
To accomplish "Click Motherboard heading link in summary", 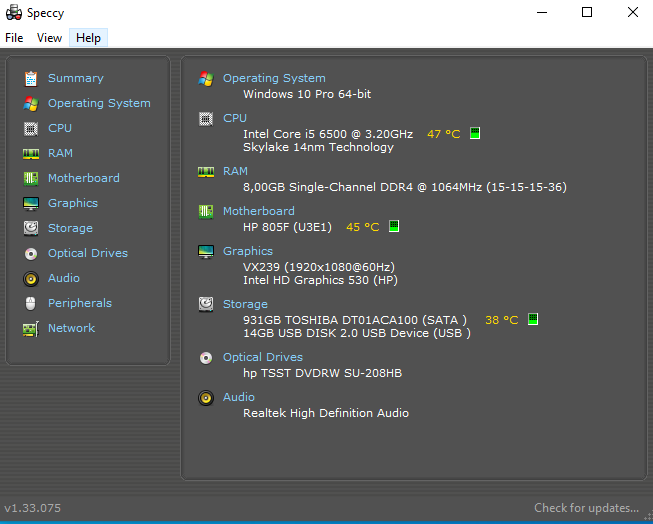I will [x=259, y=211].
